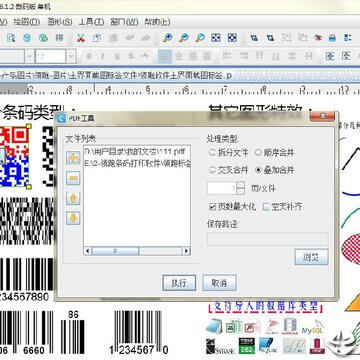Click the center align text icon
360x360 pixels.
coord(179,56)
